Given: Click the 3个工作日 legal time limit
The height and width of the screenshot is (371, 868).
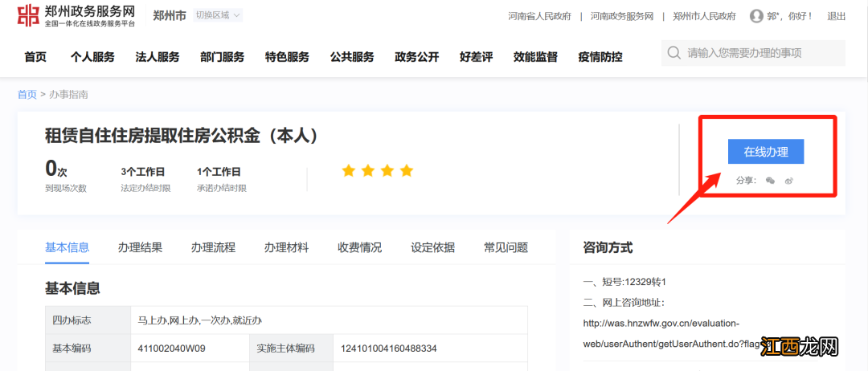Looking at the screenshot, I should pyautogui.click(x=143, y=171).
